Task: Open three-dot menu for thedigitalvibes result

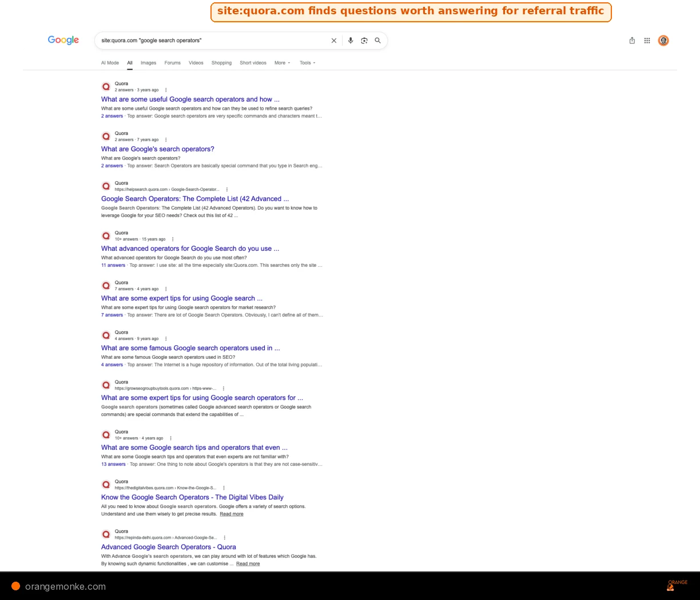Action: (x=224, y=487)
